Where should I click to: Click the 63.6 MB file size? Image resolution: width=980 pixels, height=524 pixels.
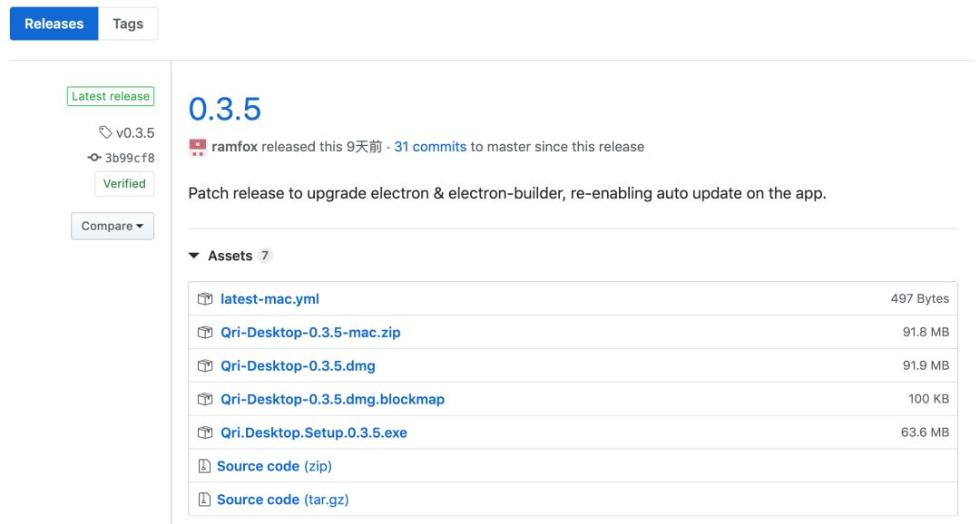(x=925, y=432)
